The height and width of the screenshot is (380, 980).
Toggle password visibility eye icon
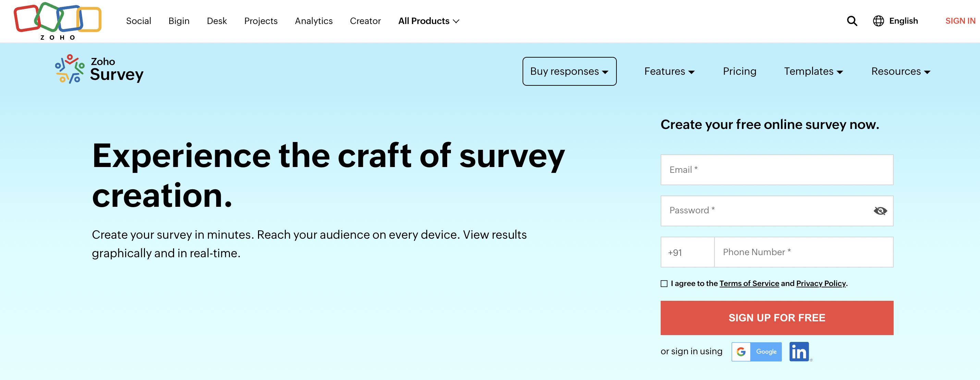tap(880, 211)
